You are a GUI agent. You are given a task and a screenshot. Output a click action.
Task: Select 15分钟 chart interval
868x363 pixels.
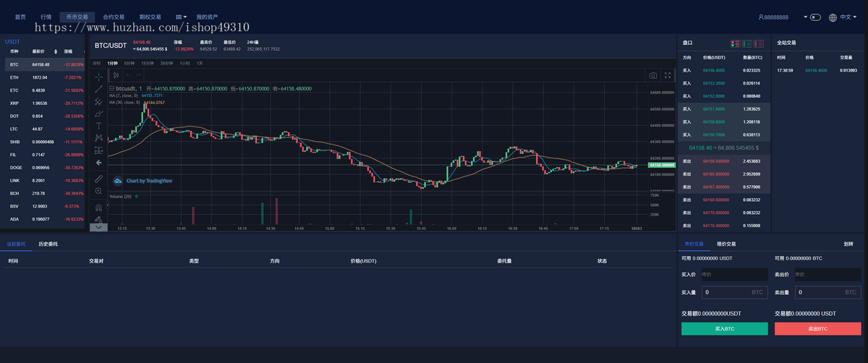pyautogui.click(x=148, y=63)
